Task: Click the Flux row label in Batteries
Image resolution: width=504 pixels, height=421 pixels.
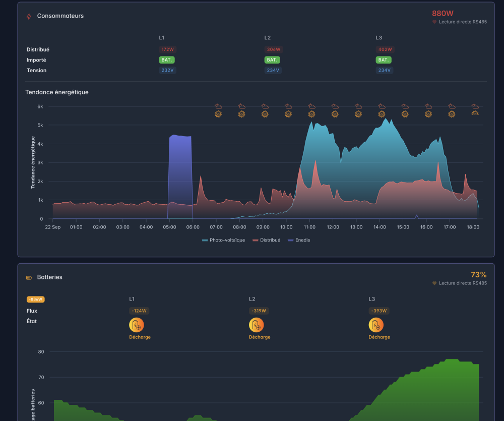Action: [32, 311]
